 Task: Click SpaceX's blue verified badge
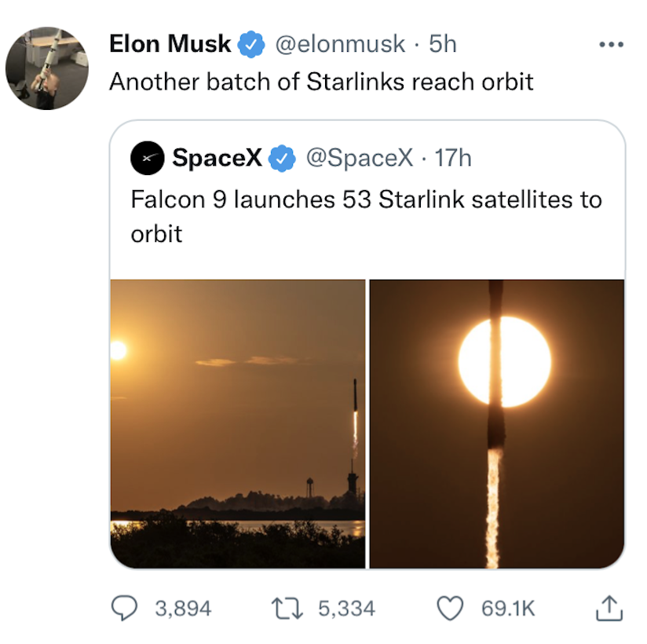pos(280,159)
